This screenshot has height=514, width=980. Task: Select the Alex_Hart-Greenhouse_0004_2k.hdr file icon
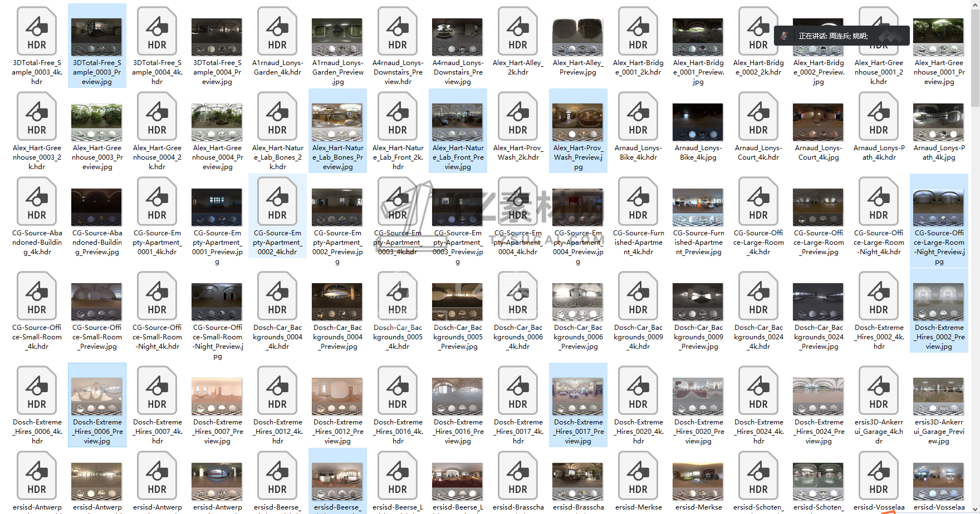click(157, 116)
